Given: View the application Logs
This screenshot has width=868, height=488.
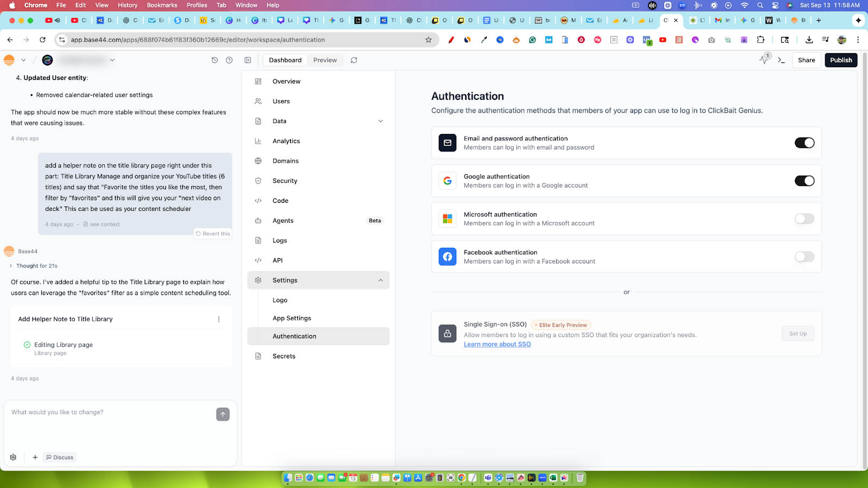Looking at the screenshot, I should 279,240.
